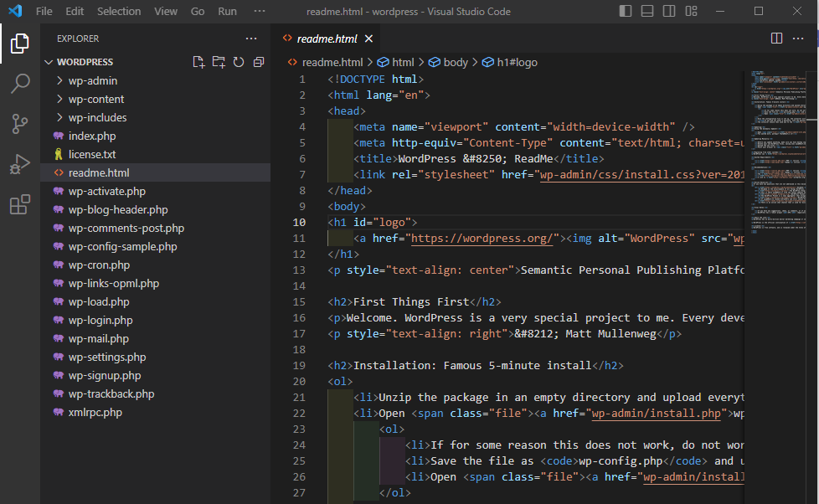Open the Selection menu
The height and width of the screenshot is (504, 819).
tap(119, 11)
